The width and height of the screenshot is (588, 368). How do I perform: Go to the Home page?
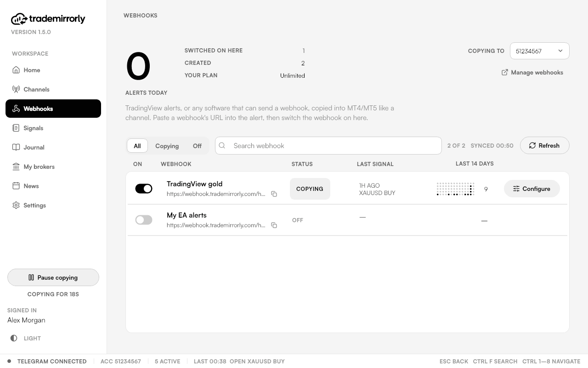(53, 70)
